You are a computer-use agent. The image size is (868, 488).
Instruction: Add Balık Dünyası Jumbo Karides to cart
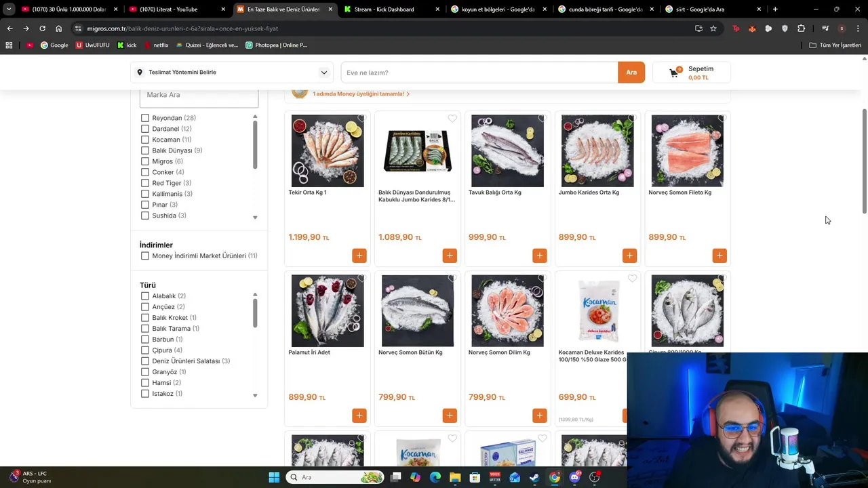(x=449, y=256)
